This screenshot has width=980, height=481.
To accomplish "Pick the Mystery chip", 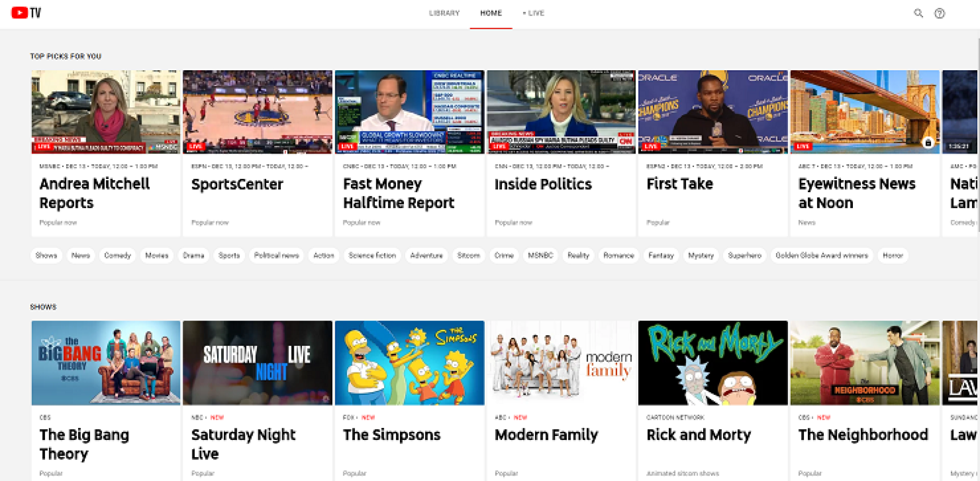I will coord(701,255).
